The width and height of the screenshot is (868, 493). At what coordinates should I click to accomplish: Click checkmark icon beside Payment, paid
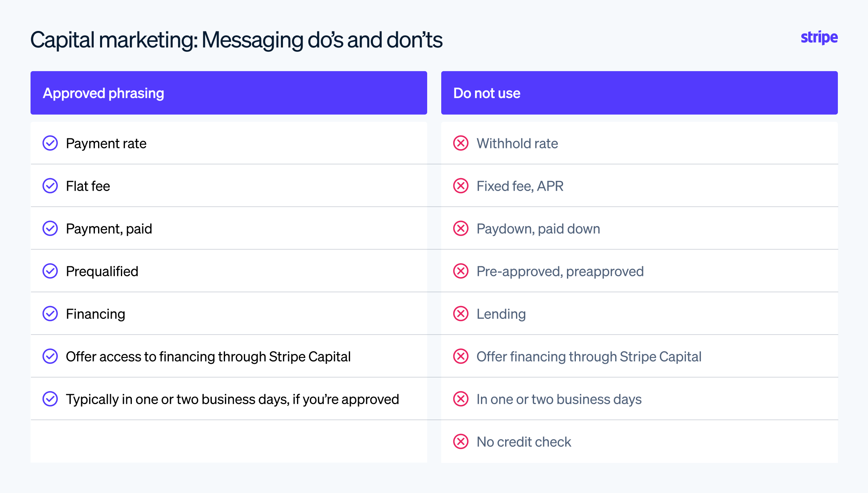point(50,228)
